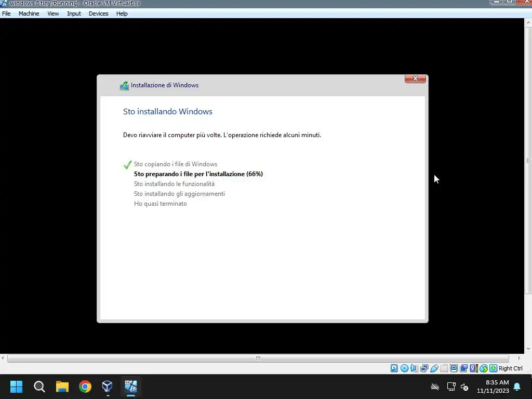The width and height of the screenshot is (532, 399).
Task: Click the 'Ho quasi terminato' step
Action: (160, 204)
